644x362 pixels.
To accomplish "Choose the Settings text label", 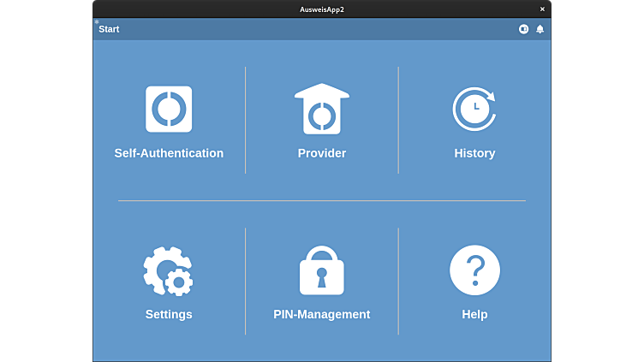I will 169,314.
